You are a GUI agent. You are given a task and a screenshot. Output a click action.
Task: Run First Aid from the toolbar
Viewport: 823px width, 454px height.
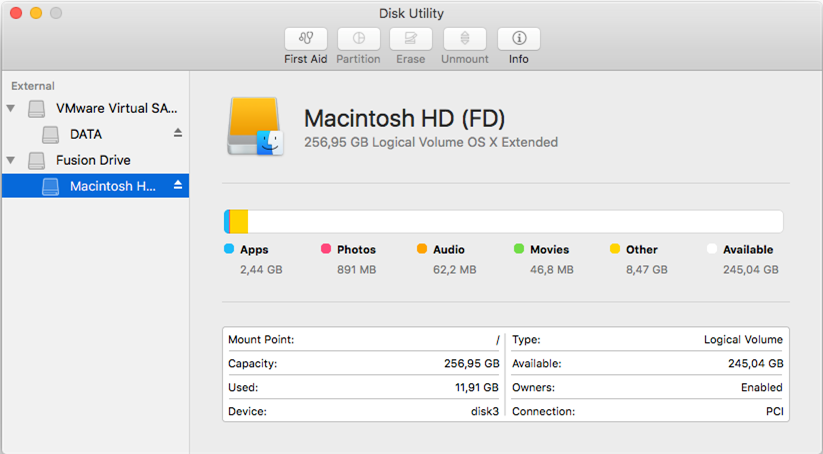point(305,39)
